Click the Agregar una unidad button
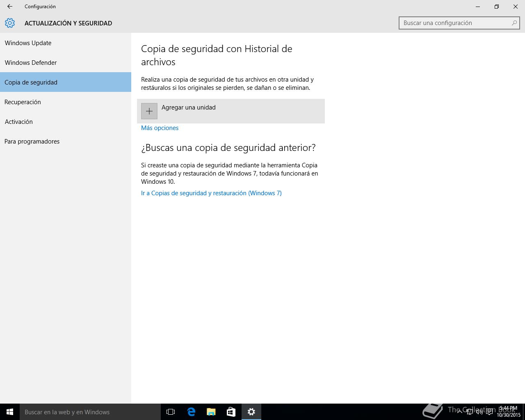 tap(231, 111)
